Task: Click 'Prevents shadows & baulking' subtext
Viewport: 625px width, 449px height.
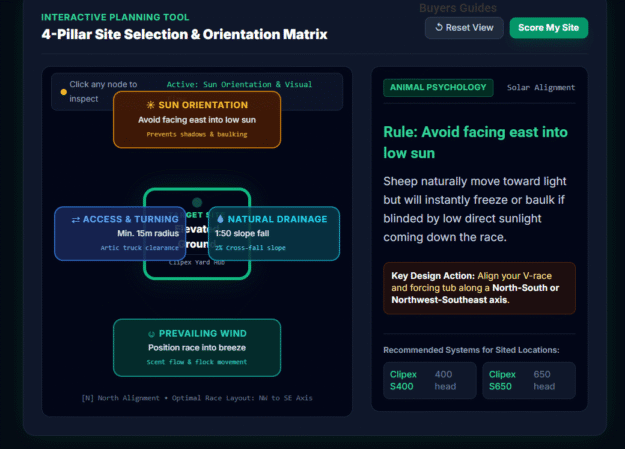Action: pos(197,134)
